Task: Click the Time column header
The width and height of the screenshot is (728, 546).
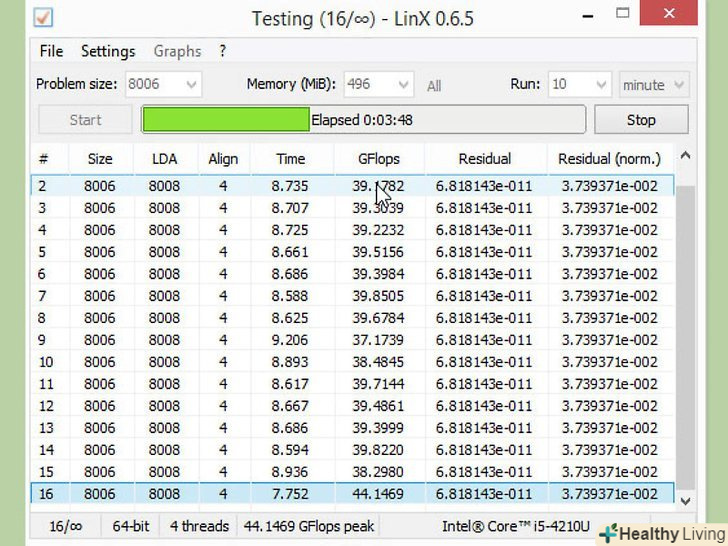Action: [292, 159]
